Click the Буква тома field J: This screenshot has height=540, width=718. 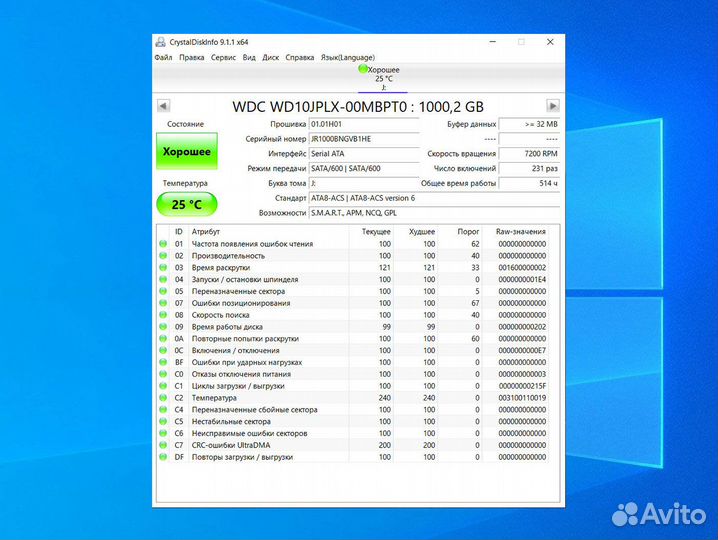(364, 183)
